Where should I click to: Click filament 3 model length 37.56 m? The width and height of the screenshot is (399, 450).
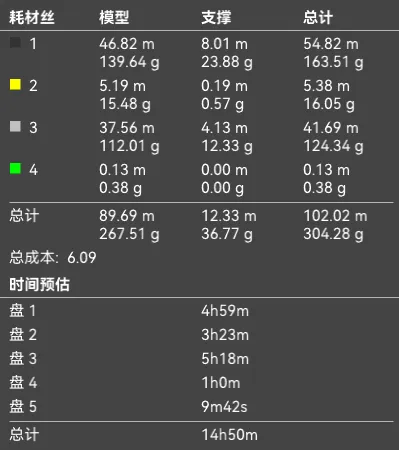click(x=127, y=128)
